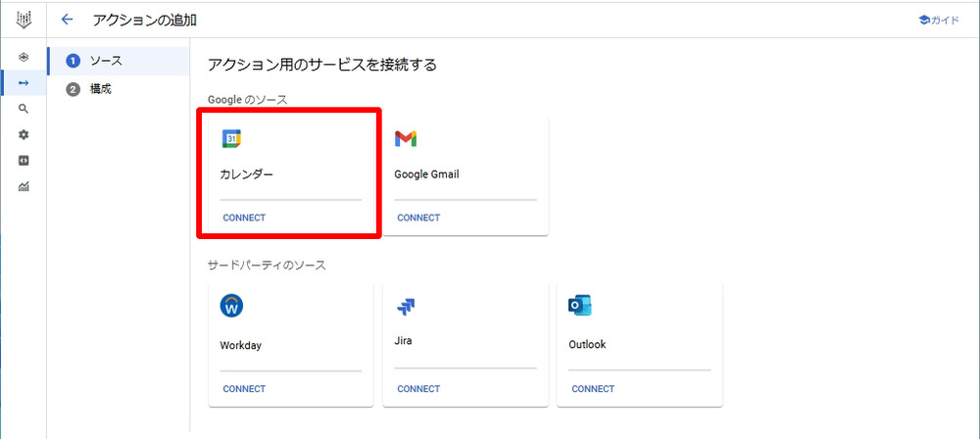980x439 pixels.
Task: Click the Google Calendar icon
Action: click(231, 139)
